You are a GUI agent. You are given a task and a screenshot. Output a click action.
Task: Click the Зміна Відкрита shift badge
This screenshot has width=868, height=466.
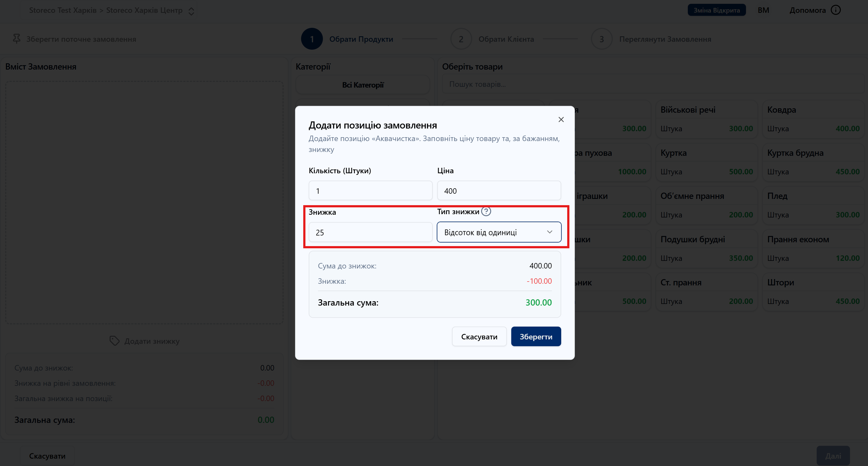716,10
